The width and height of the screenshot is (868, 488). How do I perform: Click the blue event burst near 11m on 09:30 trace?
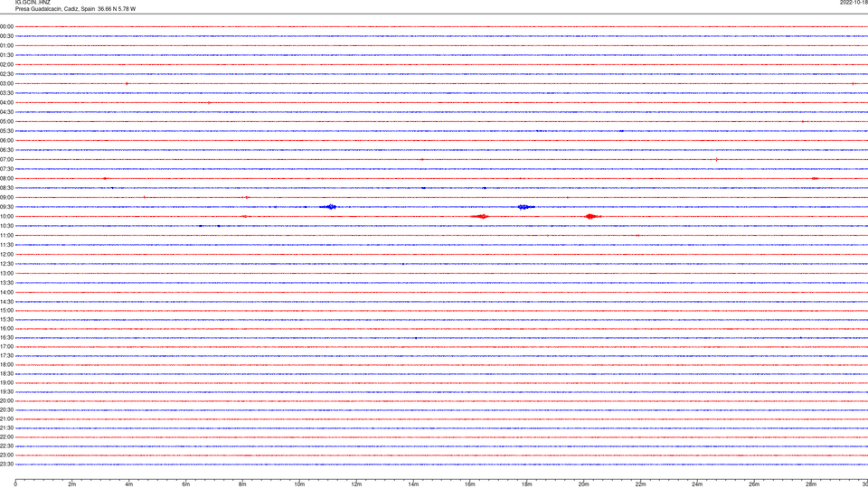click(x=329, y=207)
